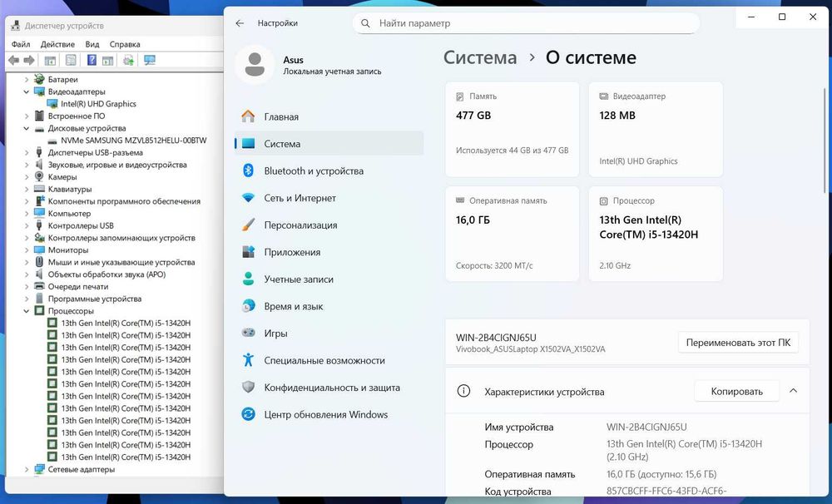
Task: Open Время и язык settings
Action: [x=329, y=306]
